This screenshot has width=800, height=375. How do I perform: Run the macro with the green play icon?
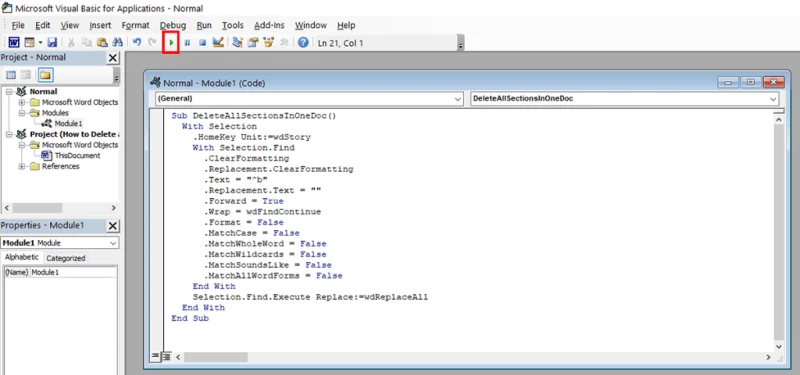point(171,43)
